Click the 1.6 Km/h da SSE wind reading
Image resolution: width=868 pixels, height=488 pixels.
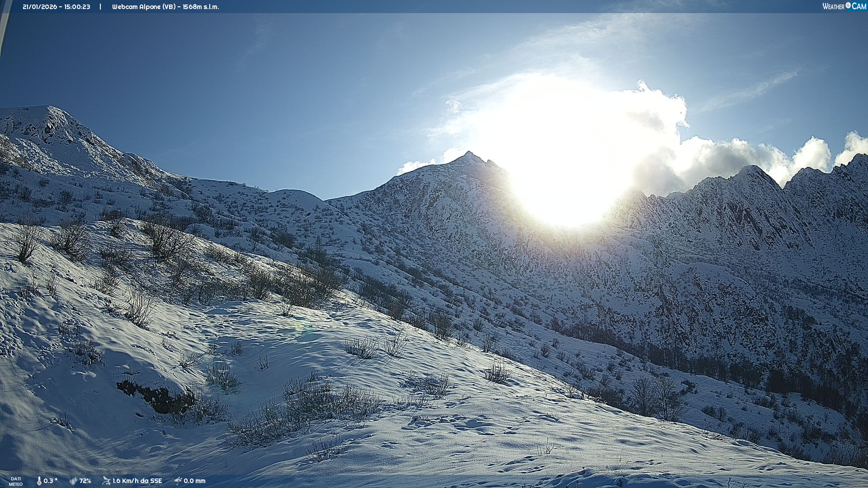click(137, 481)
